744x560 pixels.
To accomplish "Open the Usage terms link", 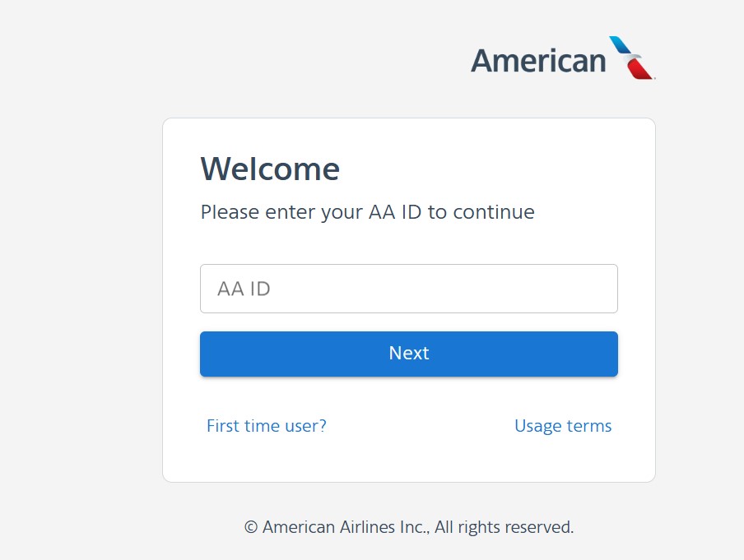I will pyautogui.click(x=563, y=426).
